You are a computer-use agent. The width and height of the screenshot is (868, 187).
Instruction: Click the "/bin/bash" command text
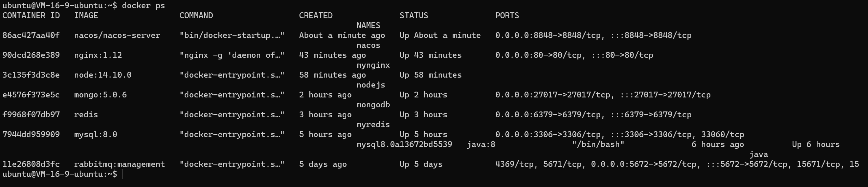[598, 145]
